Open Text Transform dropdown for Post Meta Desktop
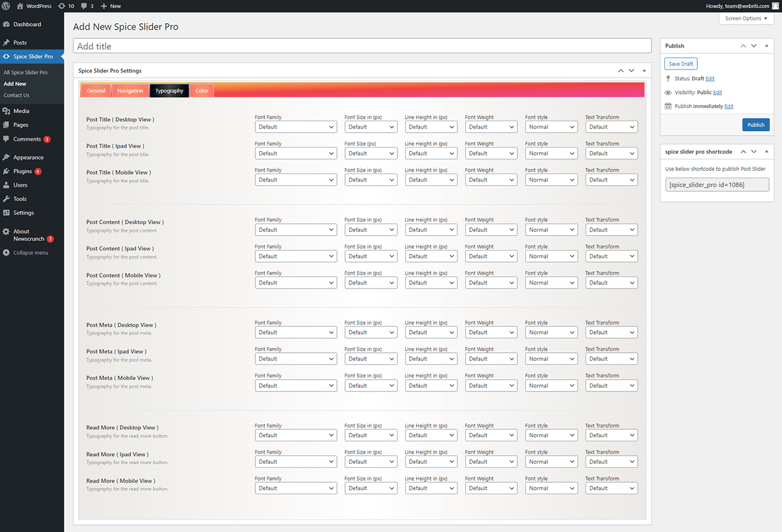This screenshot has width=782, height=532. pos(611,333)
